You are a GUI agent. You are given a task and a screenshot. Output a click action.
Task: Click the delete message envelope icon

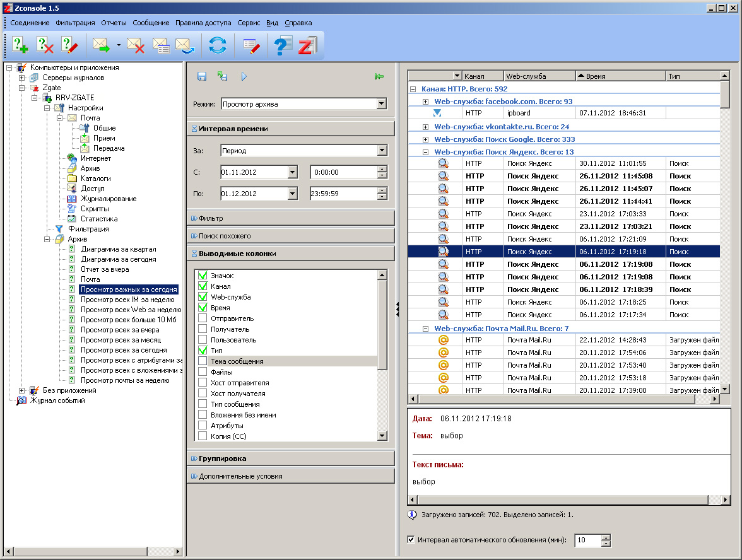point(136,45)
